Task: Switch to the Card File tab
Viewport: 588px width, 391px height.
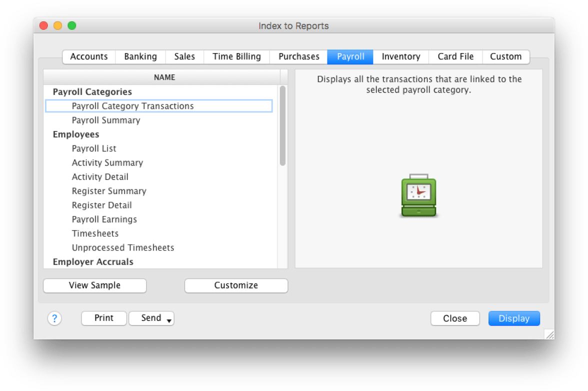Action: pos(455,56)
